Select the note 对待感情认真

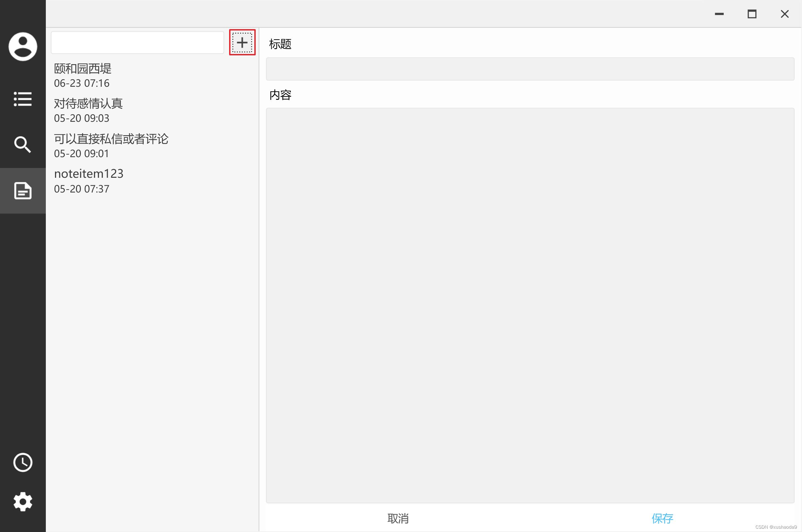tap(88, 103)
